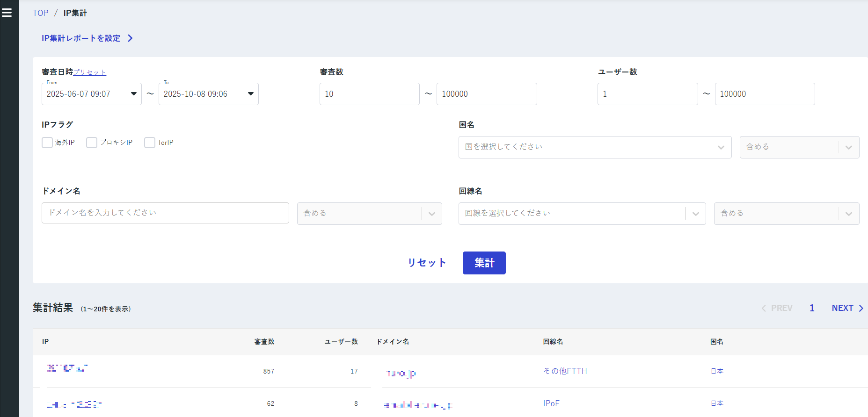This screenshot has width=868, height=417.
Task: Click the blurred domain name in the IPoE row
Action: pos(418,405)
